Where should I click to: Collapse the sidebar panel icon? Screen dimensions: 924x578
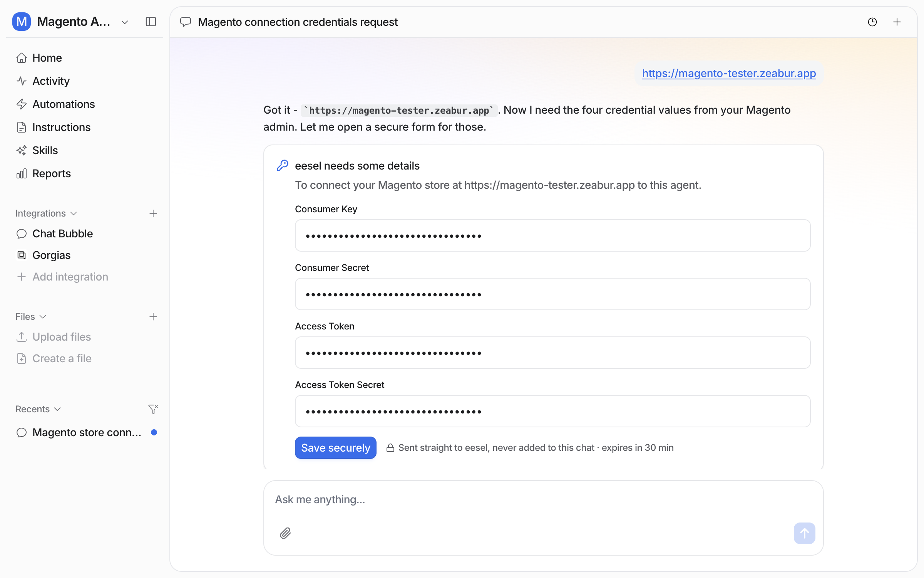(x=151, y=22)
